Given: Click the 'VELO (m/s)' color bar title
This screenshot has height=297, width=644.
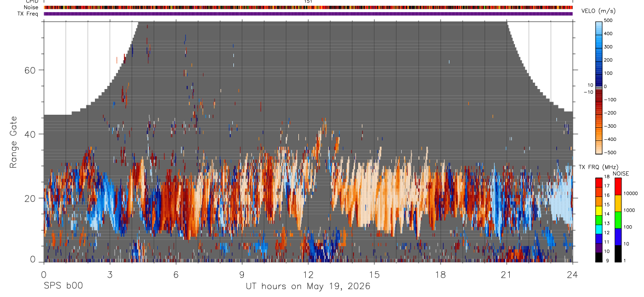Looking at the screenshot, I should point(598,10).
